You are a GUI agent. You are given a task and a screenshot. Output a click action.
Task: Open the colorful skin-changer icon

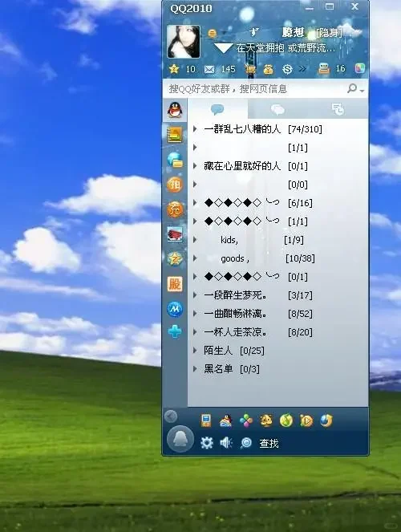[359, 68]
